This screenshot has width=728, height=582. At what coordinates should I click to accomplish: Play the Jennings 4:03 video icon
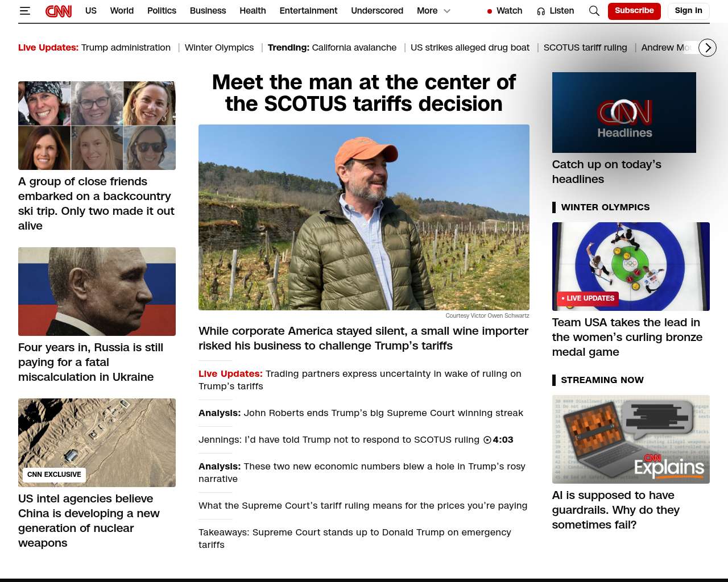click(487, 440)
